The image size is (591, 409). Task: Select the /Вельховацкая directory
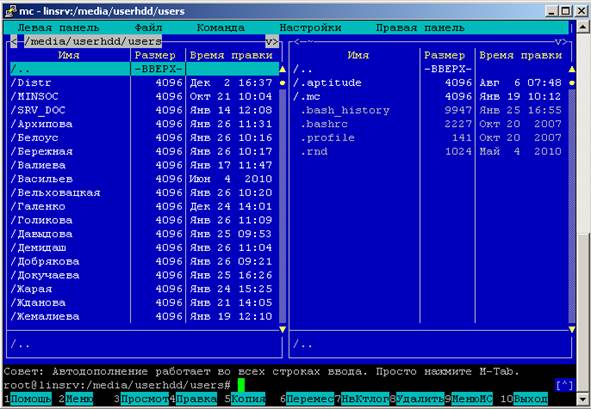coord(144,193)
